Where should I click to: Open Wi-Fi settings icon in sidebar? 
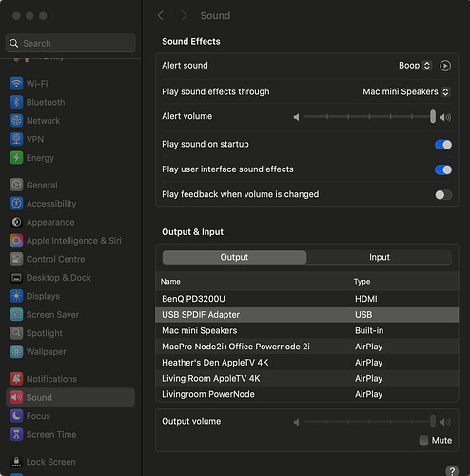coord(16,84)
